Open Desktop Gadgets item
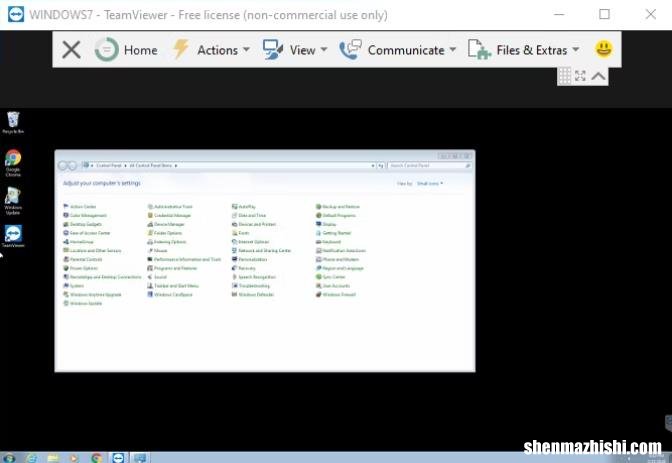Image resolution: width=672 pixels, height=463 pixels. (83, 224)
